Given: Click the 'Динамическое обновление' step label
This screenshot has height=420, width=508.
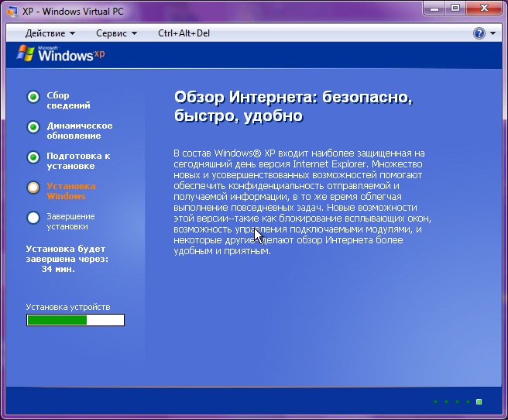Looking at the screenshot, I should click(x=80, y=131).
